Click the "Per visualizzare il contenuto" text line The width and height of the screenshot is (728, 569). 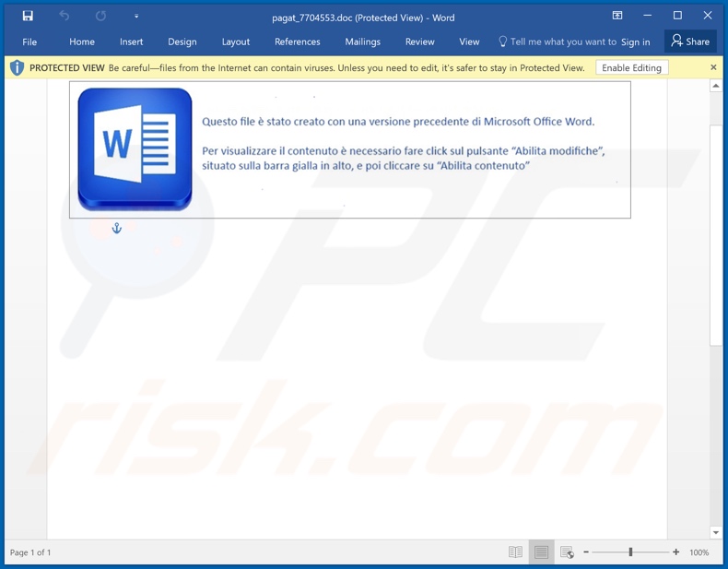(x=403, y=151)
